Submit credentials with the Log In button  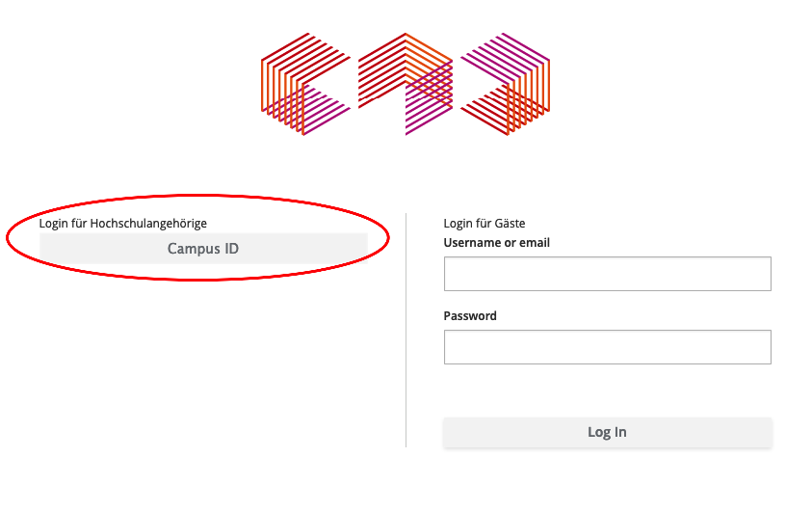[608, 432]
